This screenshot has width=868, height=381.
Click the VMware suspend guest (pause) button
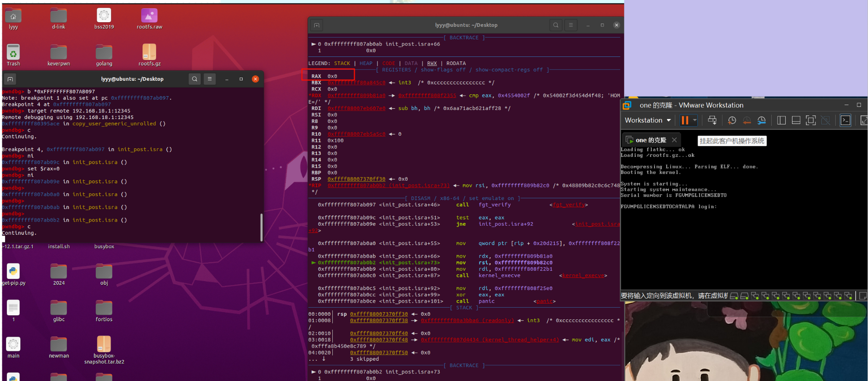tap(685, 120)
